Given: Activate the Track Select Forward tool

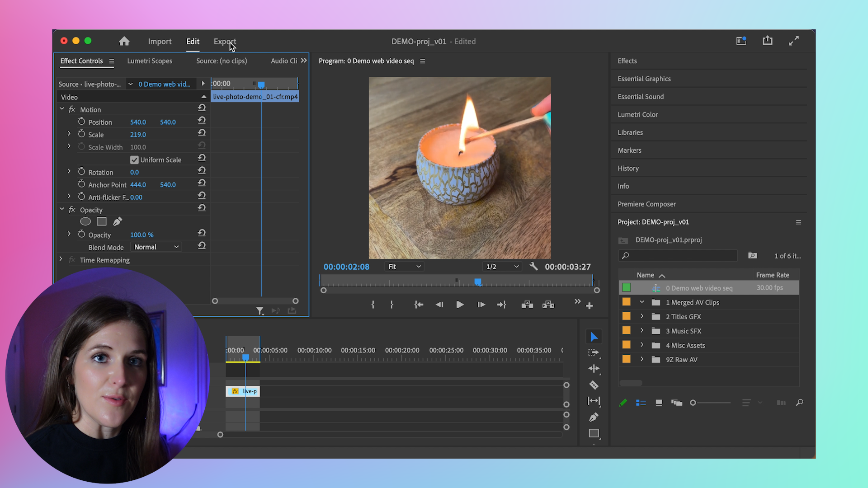Looking at the screenshot, I should click(594, 353).
